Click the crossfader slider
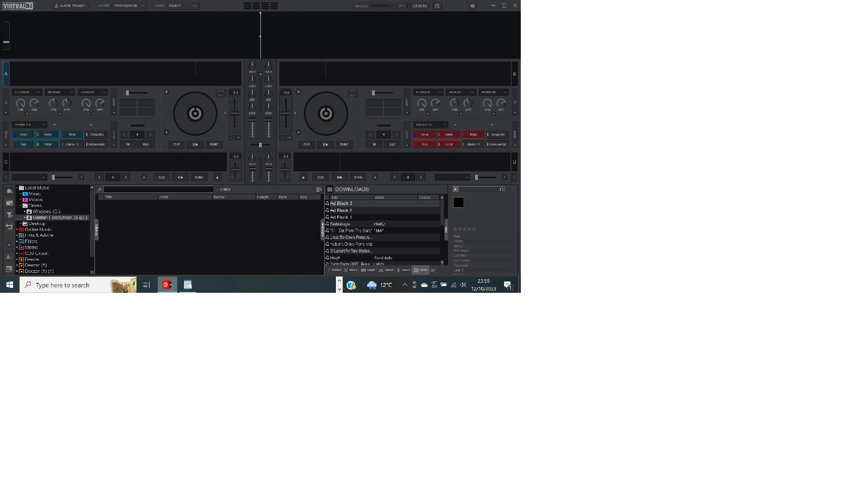 260,145
